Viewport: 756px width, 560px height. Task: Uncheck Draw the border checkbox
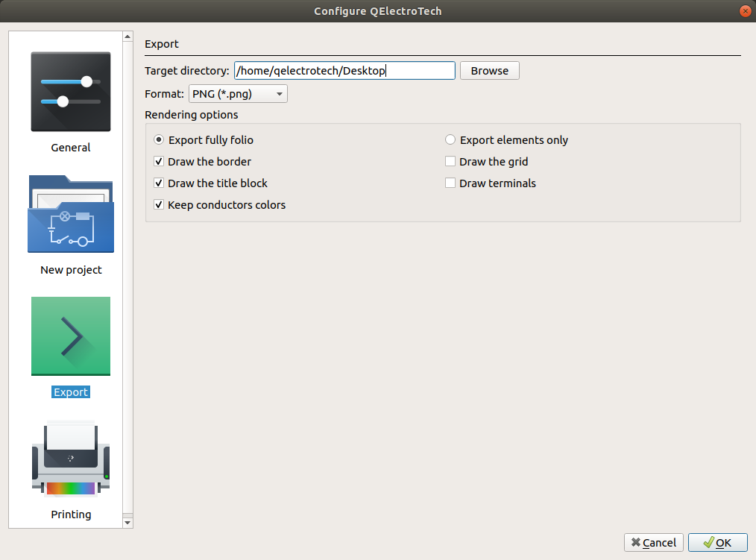pyautogui.click(x=159, y=162)
